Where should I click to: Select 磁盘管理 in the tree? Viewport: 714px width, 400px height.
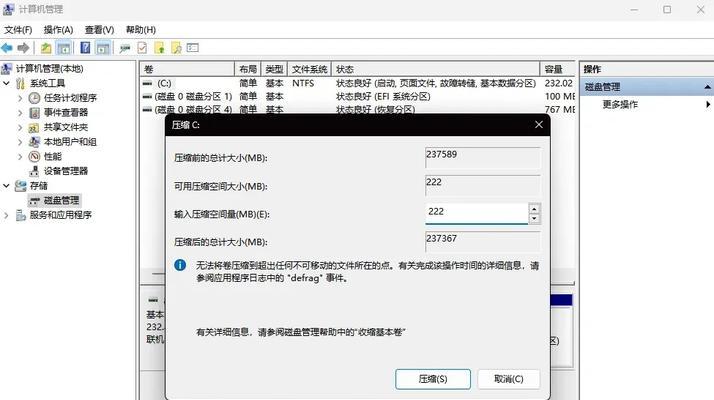tap(61, 200)
